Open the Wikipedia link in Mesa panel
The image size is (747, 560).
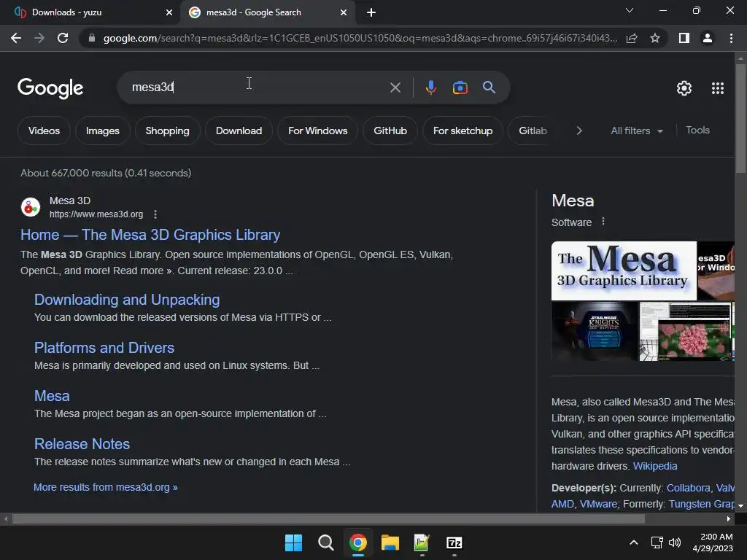654,466
